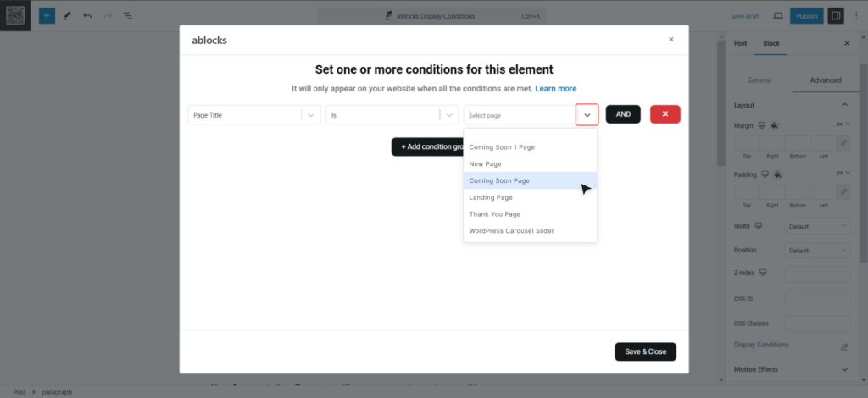This screenshot has width=868, height=398.
Task: Click Width responsive device icon
Action: [759, 226]
